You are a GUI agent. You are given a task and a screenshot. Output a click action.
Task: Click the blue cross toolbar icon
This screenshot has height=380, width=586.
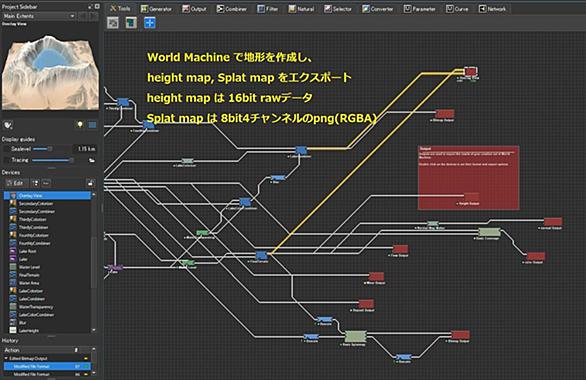coord(149,23)
